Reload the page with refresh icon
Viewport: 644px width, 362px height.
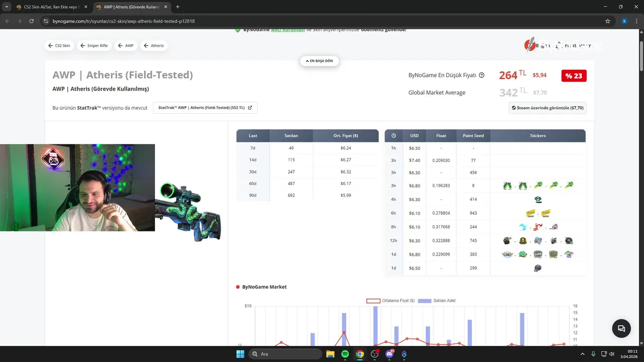tap(32, 21)
